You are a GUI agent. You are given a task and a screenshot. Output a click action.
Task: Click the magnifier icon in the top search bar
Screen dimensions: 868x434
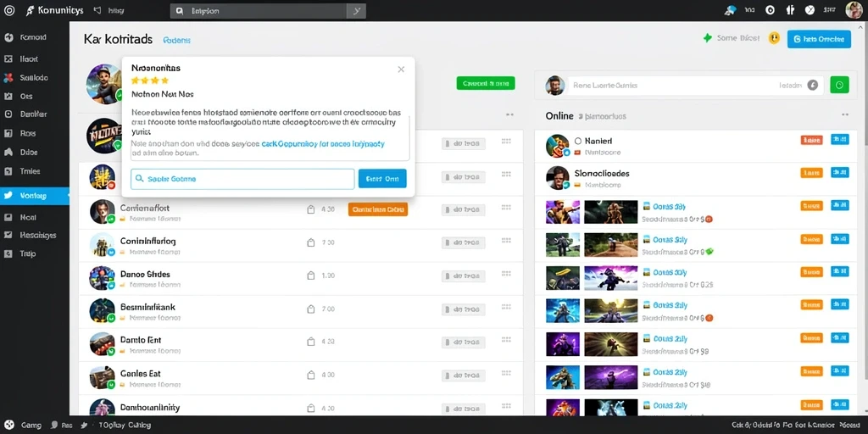[x=180, y=10]
